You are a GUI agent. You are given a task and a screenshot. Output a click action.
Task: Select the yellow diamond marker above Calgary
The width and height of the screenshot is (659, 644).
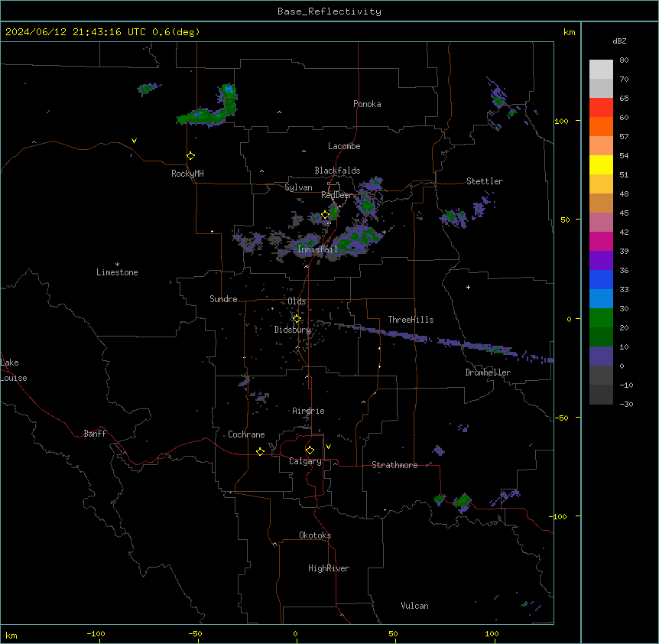point(310,450)
